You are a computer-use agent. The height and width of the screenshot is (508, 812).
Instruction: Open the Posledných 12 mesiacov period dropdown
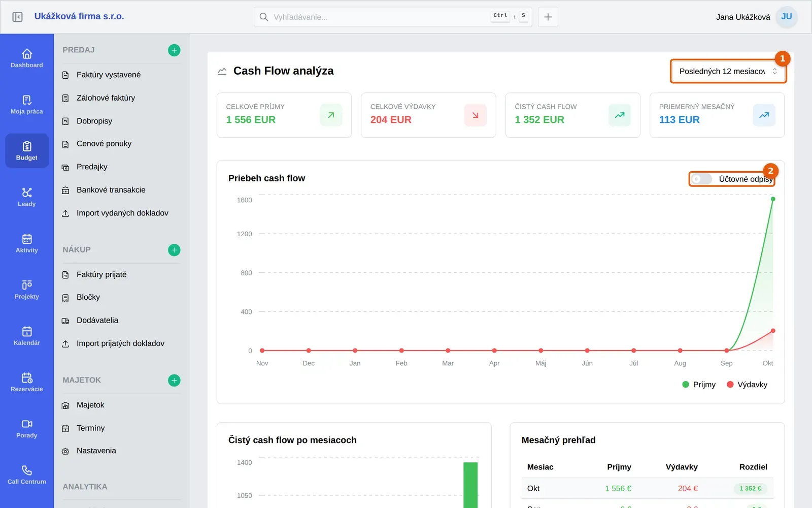(728, 71)
